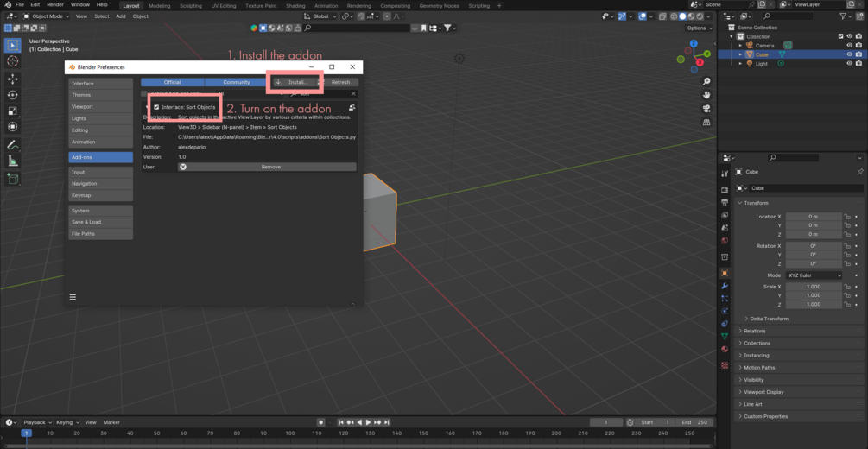Switch to the Geometry Nodes workspace tab
Image resolution: width=868 pixels, height=449 pixels.
[439, 6]
